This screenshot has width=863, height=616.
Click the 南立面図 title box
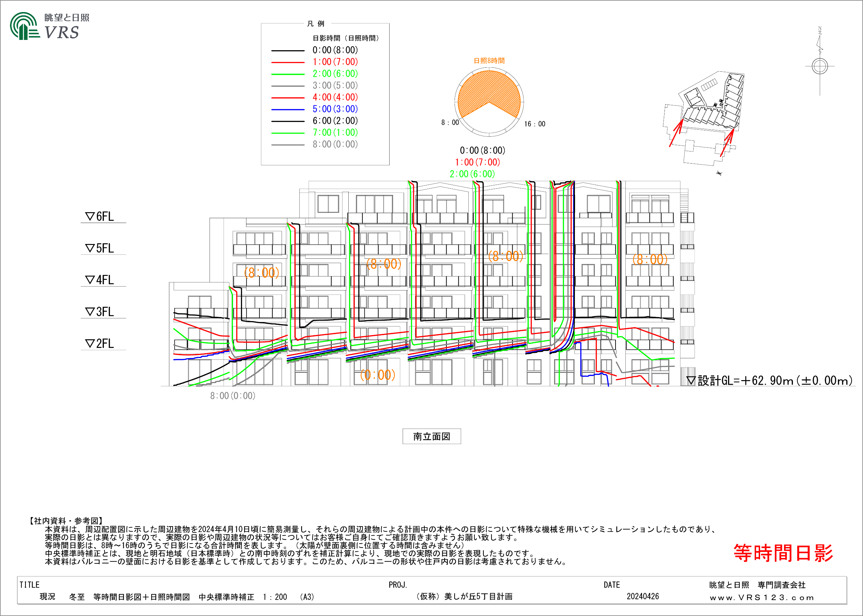coord(431,437)
